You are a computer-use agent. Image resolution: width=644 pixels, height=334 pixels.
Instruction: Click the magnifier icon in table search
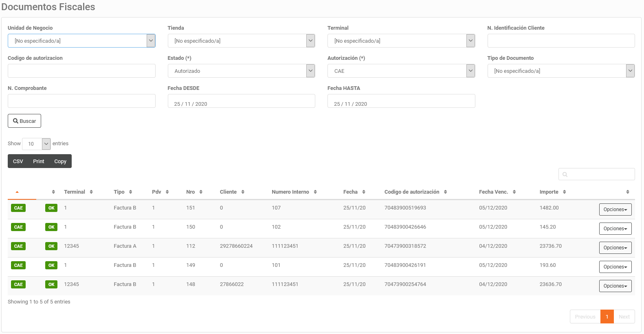pos(565,175)
